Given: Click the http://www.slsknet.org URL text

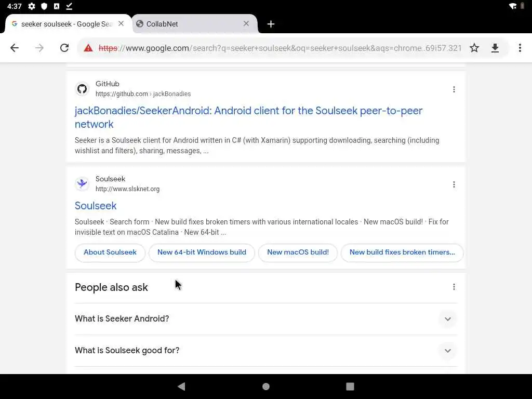Looking at the screenshot, I should coord(127,189).
